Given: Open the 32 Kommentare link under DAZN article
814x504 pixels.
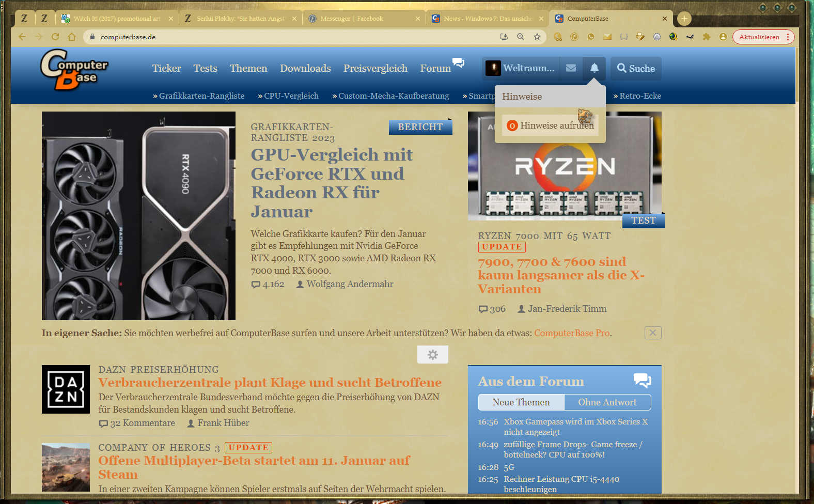Looking at the screenshot, I should [x=137, y=423].
